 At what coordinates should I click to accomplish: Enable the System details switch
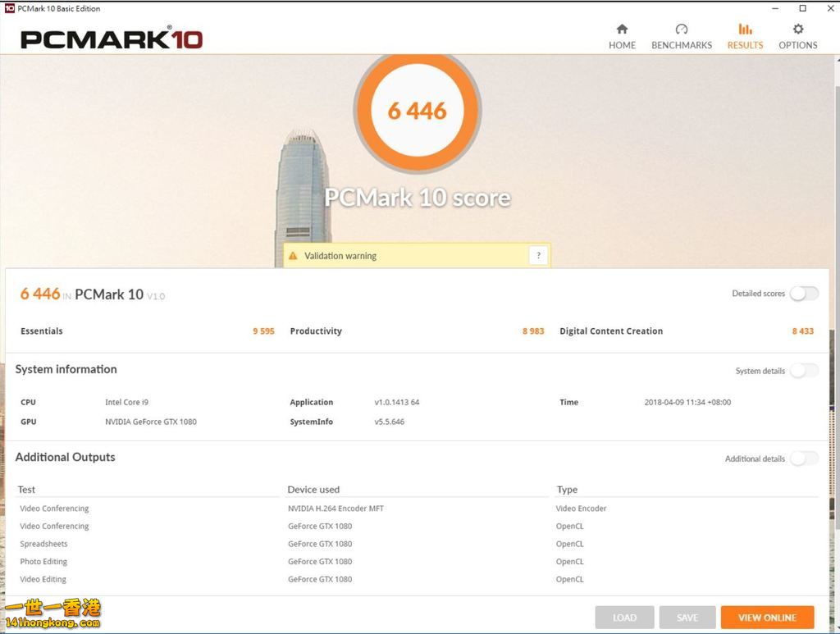(804, 371)
